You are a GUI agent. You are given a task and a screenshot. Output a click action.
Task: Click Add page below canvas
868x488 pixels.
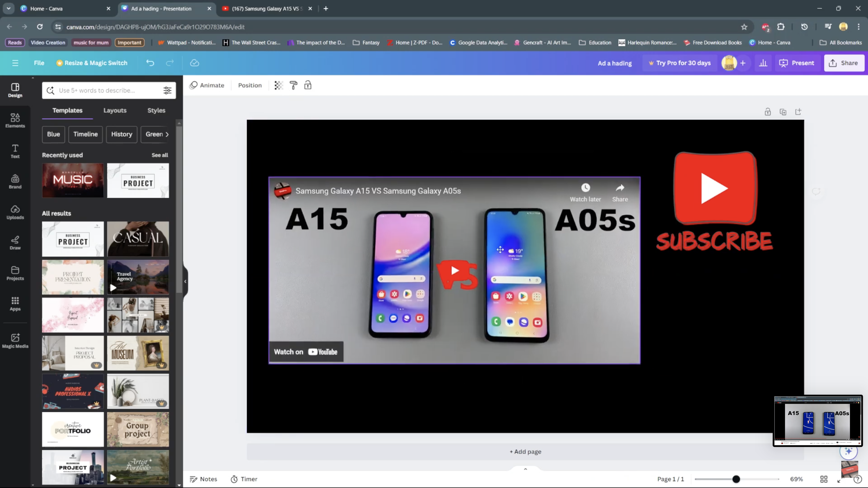coord(525,452)
